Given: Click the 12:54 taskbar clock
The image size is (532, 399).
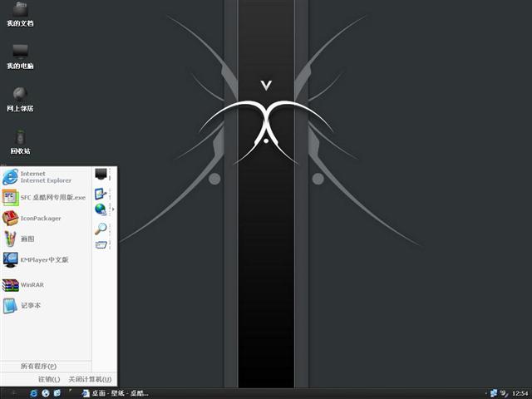Looking at the screenshot, I should (520, 393).
